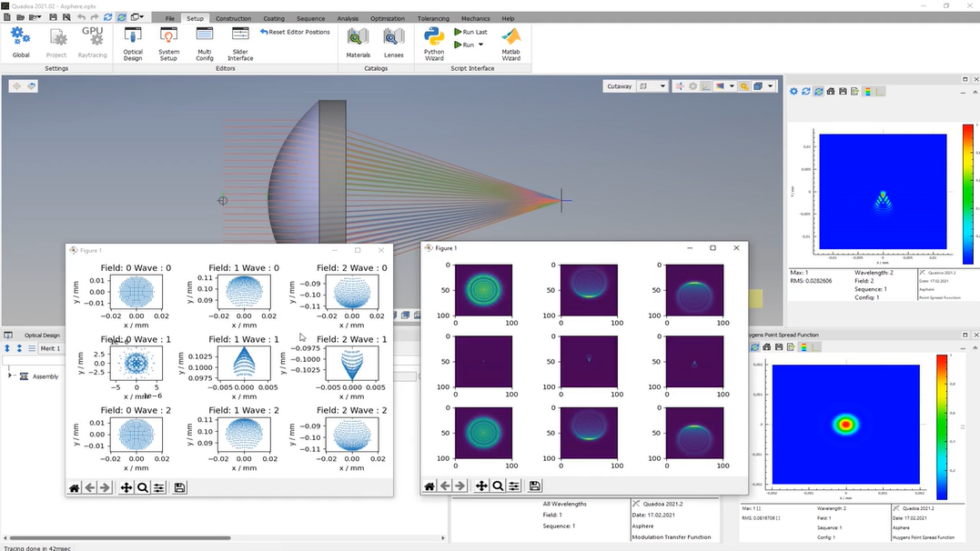Switch to the Sequence ribbon tab
The height and width of the screenshot is (551, 980).
[x=311, y=19]
